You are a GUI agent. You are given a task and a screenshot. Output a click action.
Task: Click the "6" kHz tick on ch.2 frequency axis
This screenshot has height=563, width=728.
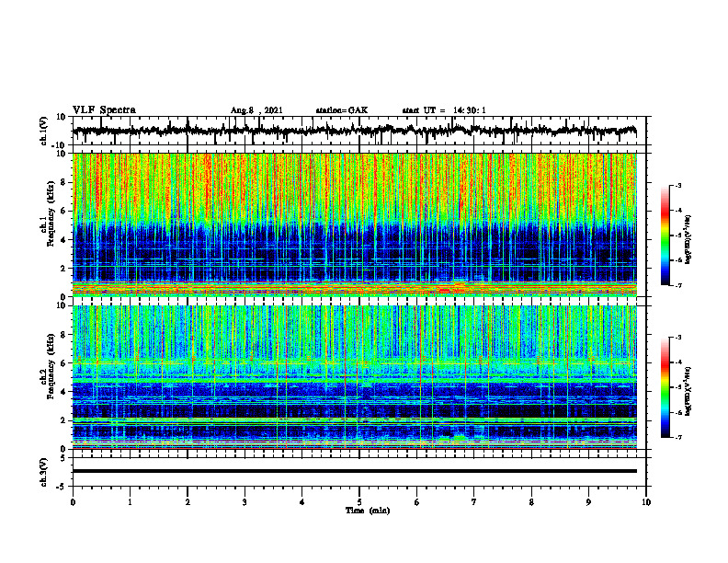pos(64,363)
